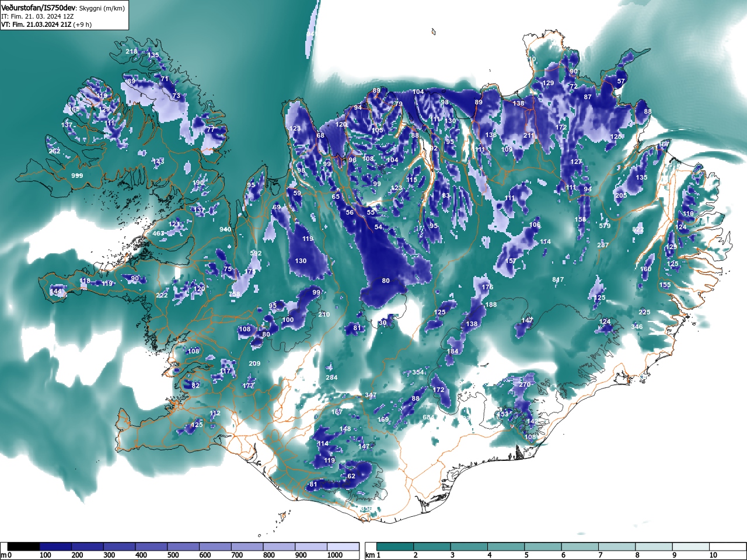
Task: Click the visibility value 287
Action: tap(603, 245)
